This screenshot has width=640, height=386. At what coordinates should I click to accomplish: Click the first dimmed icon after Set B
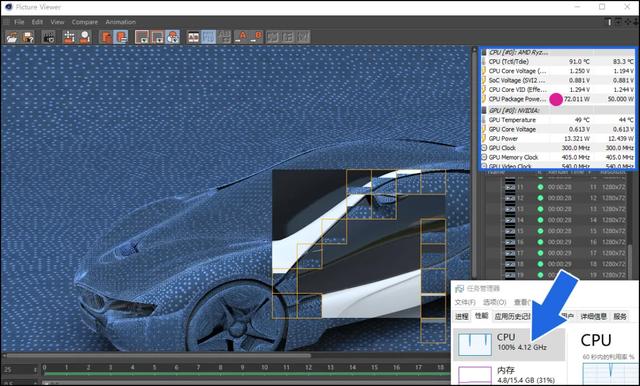[x=273, y=37]
